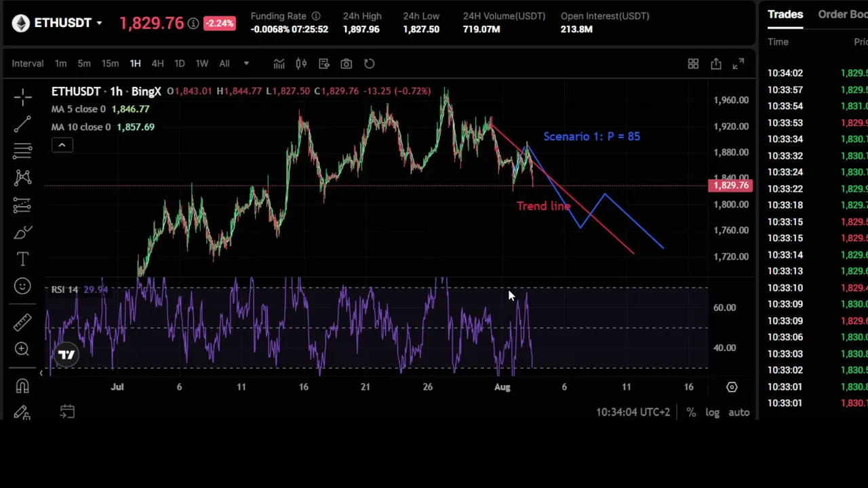Open the Fibonacci/horizontal lines tool
The image size is (868, 488).
(x=22, y=150)
